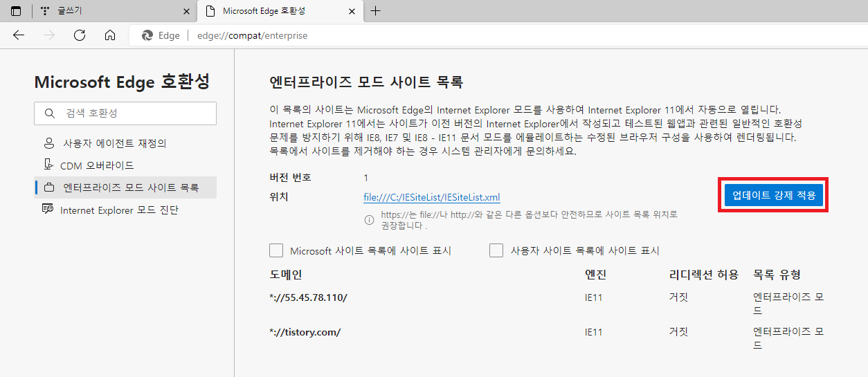Image resolution: width=868 pixels, height=377 pixels.
Task: Click the Edge logo in address bar
Action: [x=147, y=35]
